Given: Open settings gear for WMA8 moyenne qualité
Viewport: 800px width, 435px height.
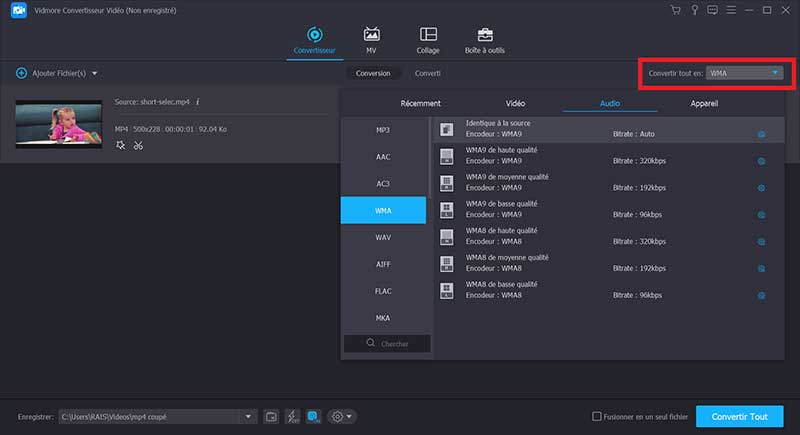Looking at the screenshot, I should 761,269.
